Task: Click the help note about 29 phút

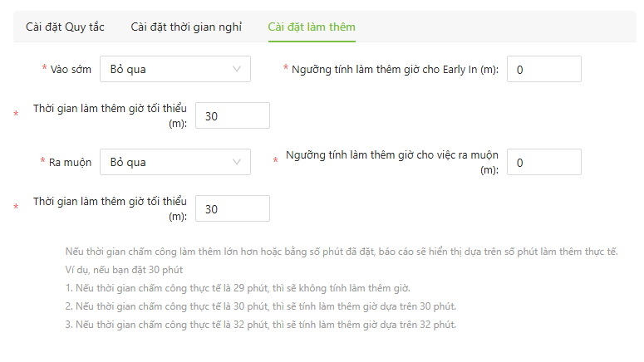Action: pyautogui.click(x=237, y=288)
